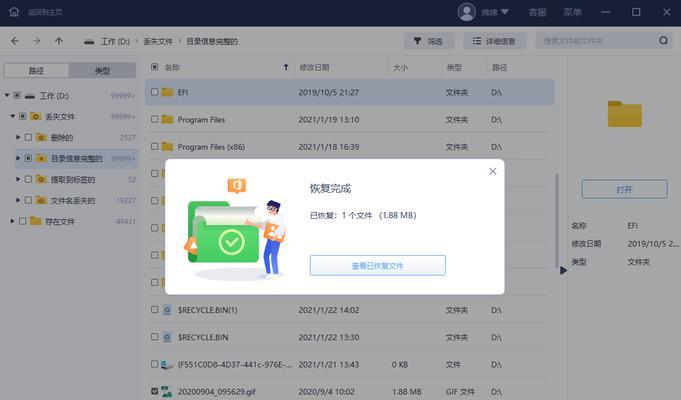Collapse the preview panel arrow
Viewport: 681px width, 400px height.
(x=563, y=270)
